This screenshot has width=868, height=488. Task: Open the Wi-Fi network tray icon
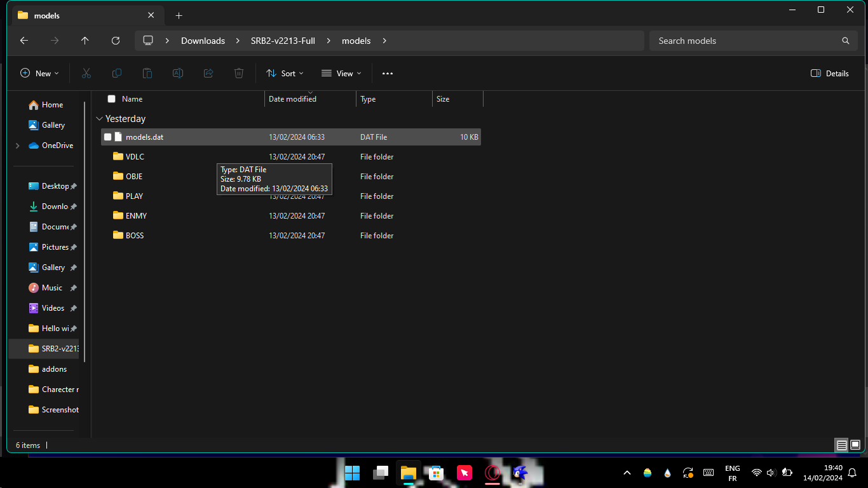coord(756,473)
